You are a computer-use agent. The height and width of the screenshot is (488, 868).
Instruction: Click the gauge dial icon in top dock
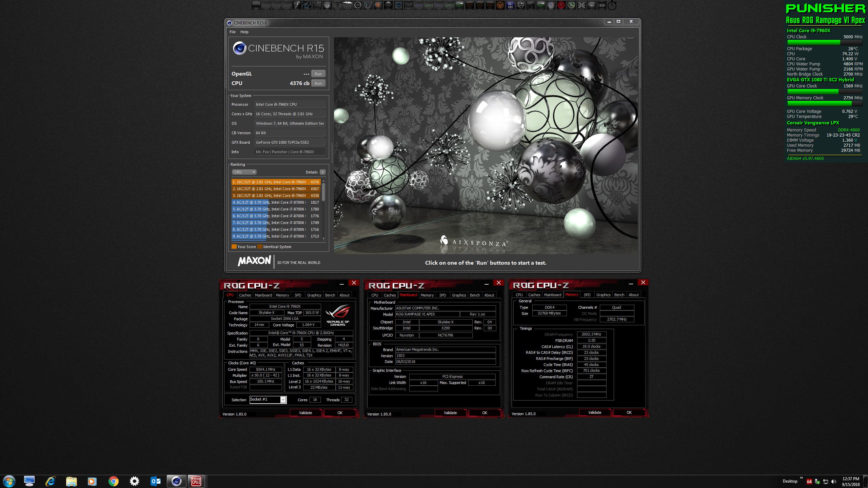(x=551, y=5)
